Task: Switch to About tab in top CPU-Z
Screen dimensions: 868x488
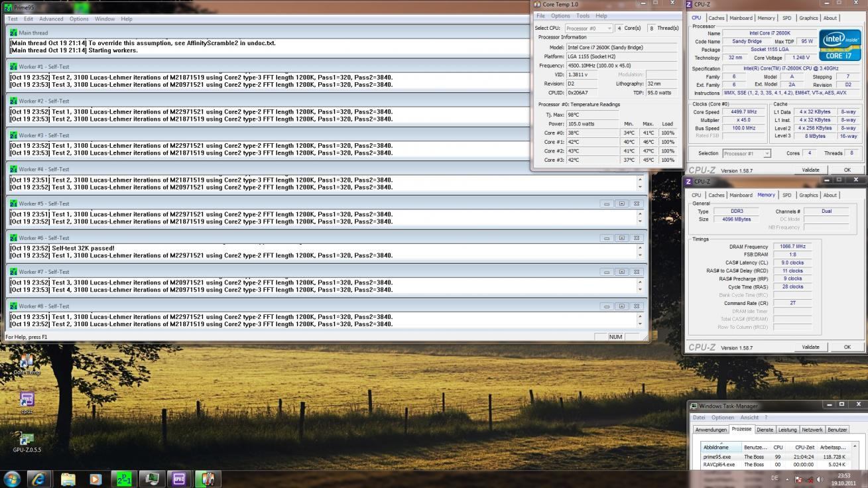Action: coord(830,19)
